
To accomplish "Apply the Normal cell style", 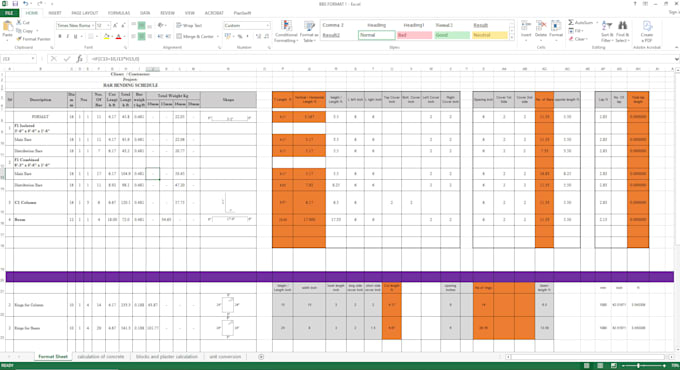I will [376, 35].
